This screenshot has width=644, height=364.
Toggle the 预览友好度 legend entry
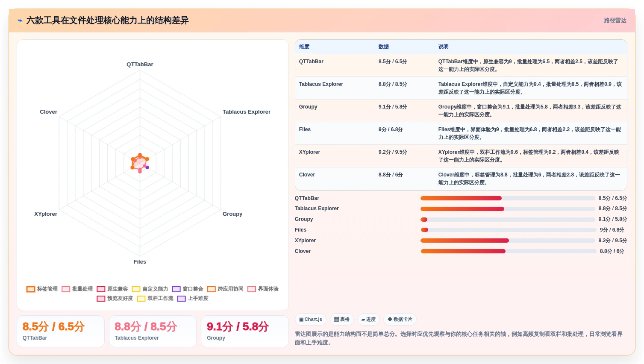[x=115, y=299]
